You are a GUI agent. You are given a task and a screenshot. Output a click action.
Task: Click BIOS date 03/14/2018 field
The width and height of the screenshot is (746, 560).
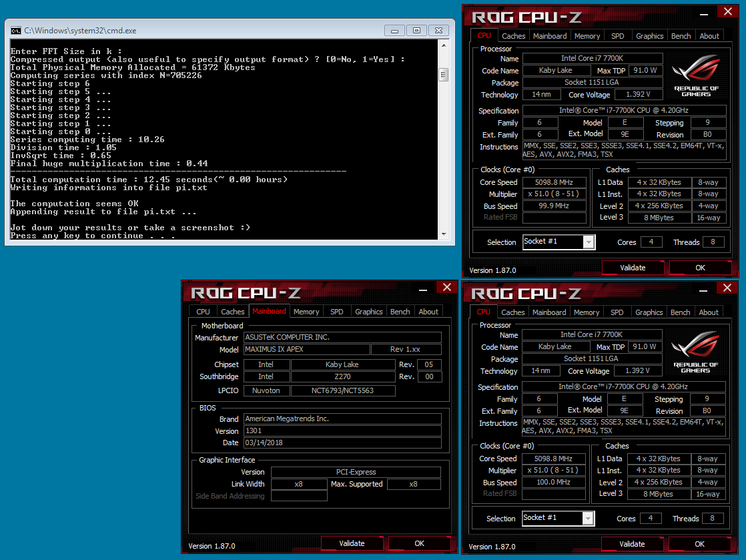pyautogui.click(x=342, y=443)
